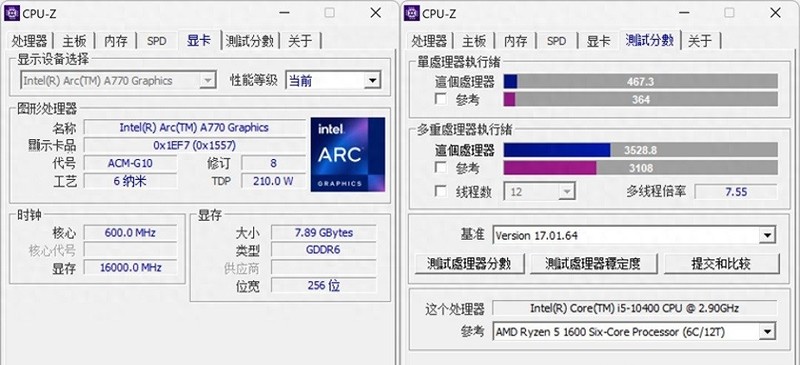Open 测試分數 tab in left CPU-Z window
The width and height of the screenshot is (800, 365).
pyautogui.click(x=250, y=41)
